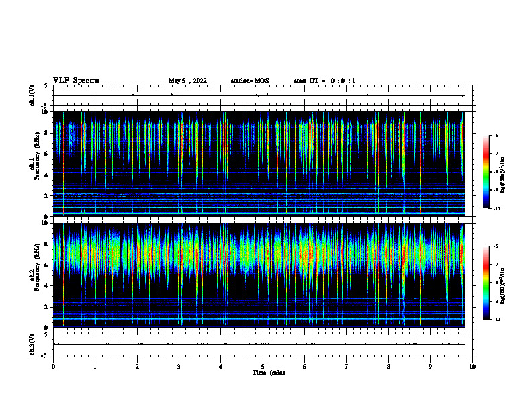Click time axis tick label "10"
Image resolution: width=532 pixels, height=411 pixels.
472,367
